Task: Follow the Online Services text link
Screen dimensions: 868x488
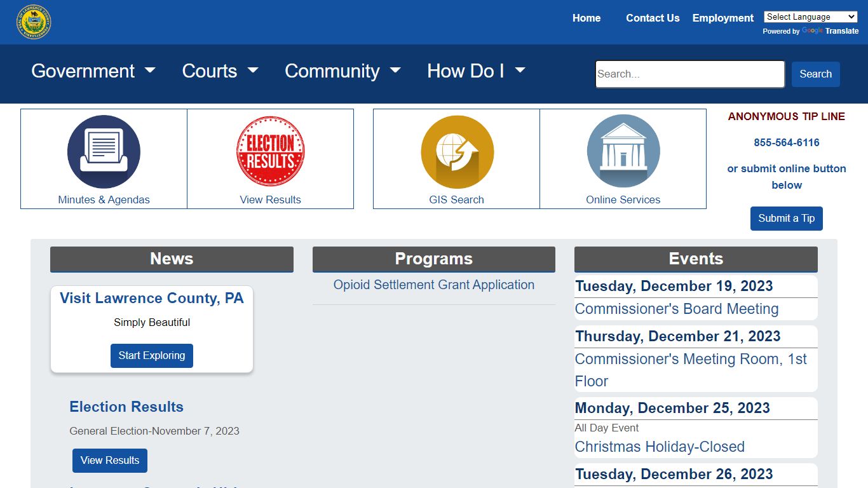Action: coord(623,200)
